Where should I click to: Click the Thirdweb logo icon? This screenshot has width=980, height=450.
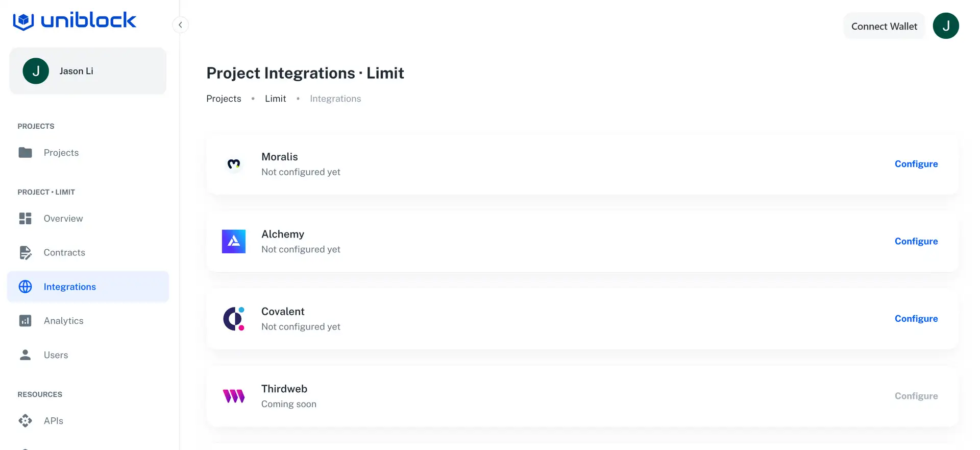click(234, 396)
